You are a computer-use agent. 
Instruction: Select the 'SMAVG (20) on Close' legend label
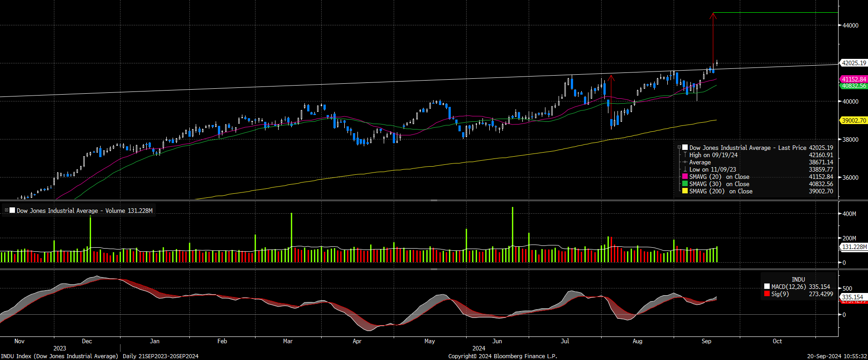pos(719,177)
